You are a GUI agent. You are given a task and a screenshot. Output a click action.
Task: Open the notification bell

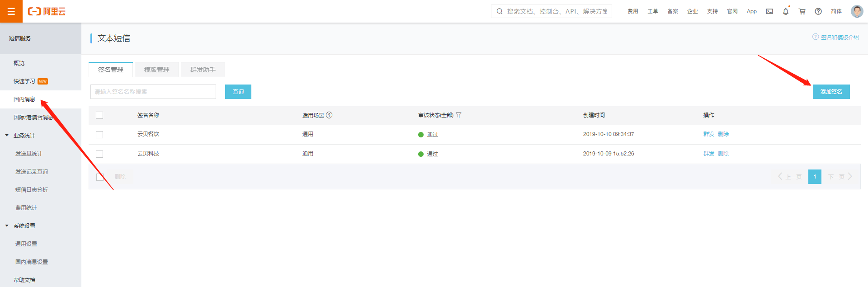786,11
